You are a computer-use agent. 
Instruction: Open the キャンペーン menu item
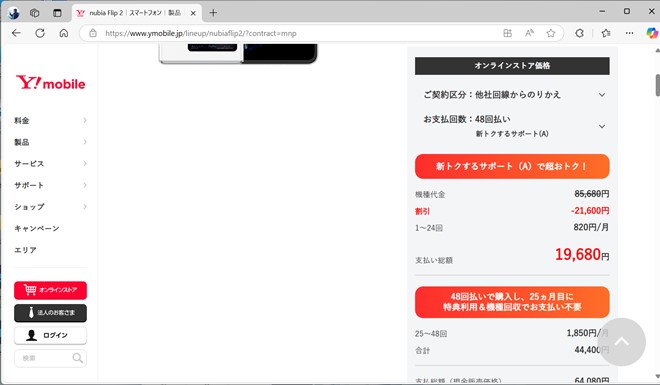(37, 228)
